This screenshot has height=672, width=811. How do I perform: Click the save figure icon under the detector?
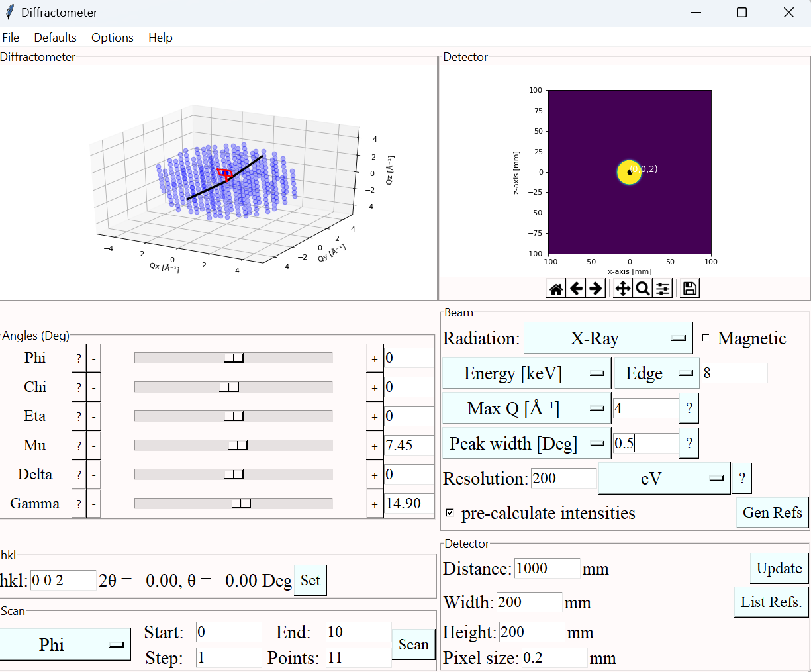point(689,288)
